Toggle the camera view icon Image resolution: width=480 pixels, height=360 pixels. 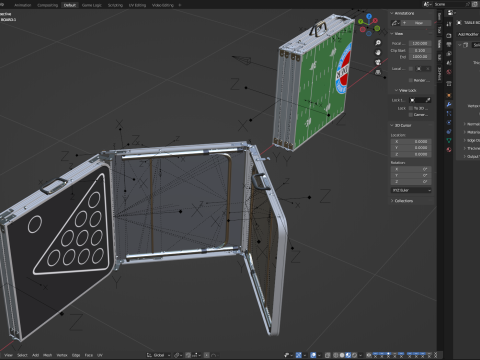[x=378, y=62]
